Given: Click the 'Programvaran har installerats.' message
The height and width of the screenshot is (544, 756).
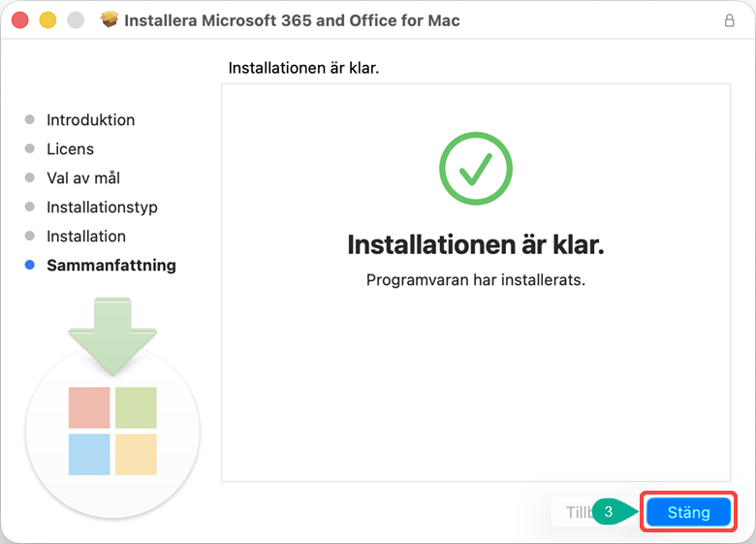Looking at the screenshot, I should 475,279.
